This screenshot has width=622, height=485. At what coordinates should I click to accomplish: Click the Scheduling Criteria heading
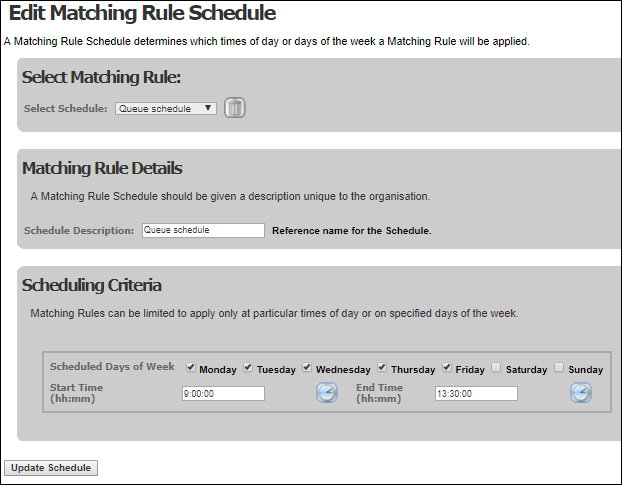(x=92, y=285)
